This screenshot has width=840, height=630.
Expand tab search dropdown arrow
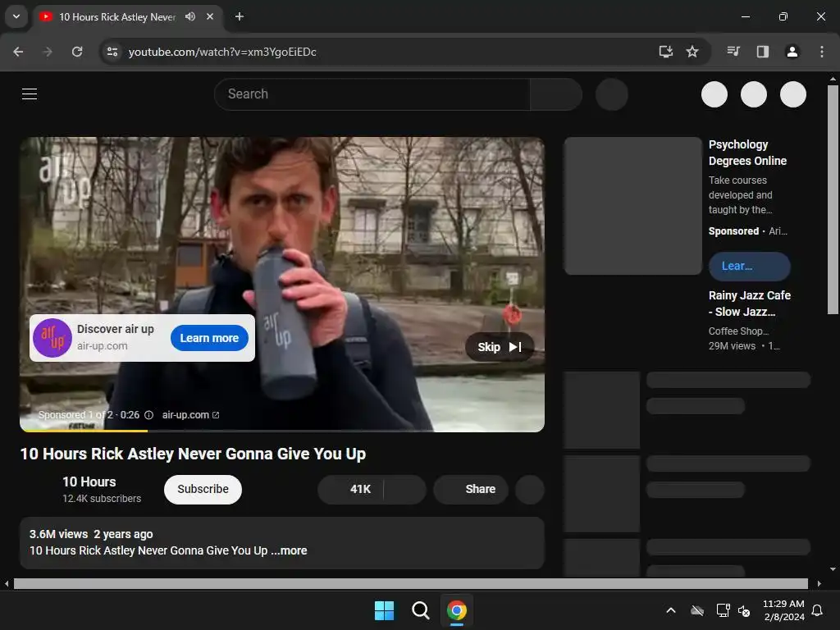(x=16, y=16)
